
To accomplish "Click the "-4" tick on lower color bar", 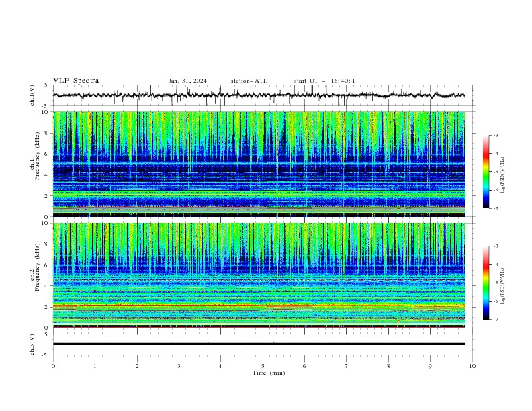I will [x=495, y=265].
